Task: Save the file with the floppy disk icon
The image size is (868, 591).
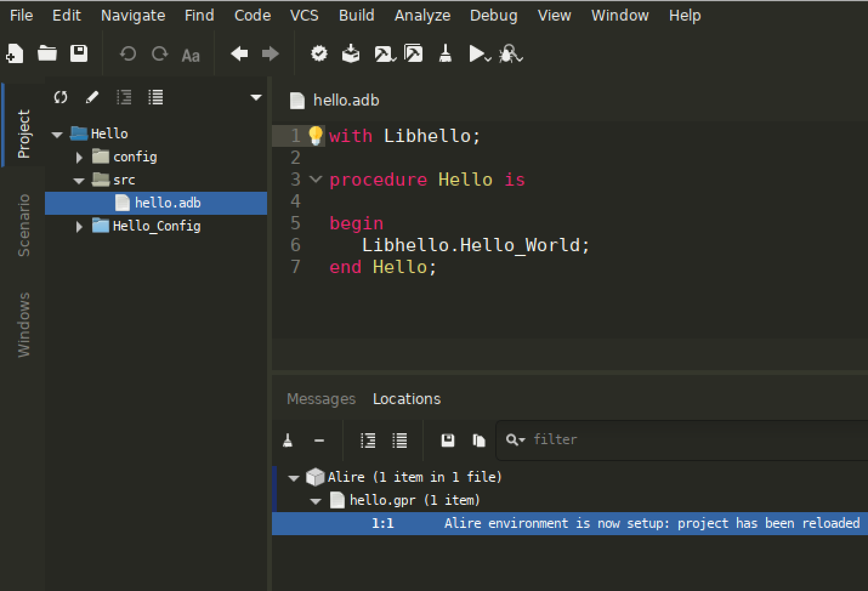Action: 79,54
